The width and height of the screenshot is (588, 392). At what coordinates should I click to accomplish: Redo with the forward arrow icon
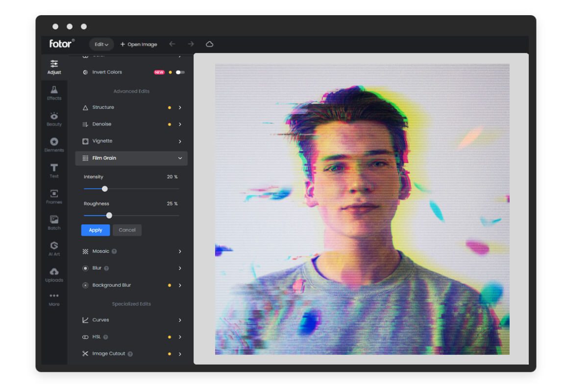(x=191, y=44)
